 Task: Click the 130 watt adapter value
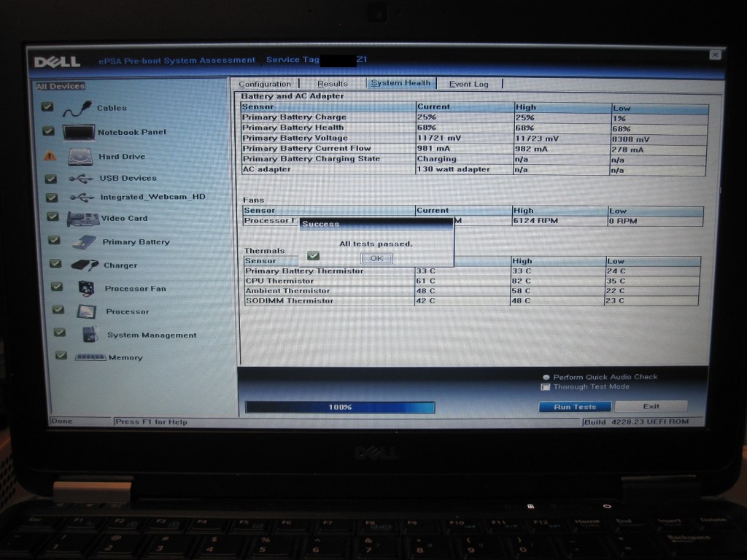click(454, 169)
